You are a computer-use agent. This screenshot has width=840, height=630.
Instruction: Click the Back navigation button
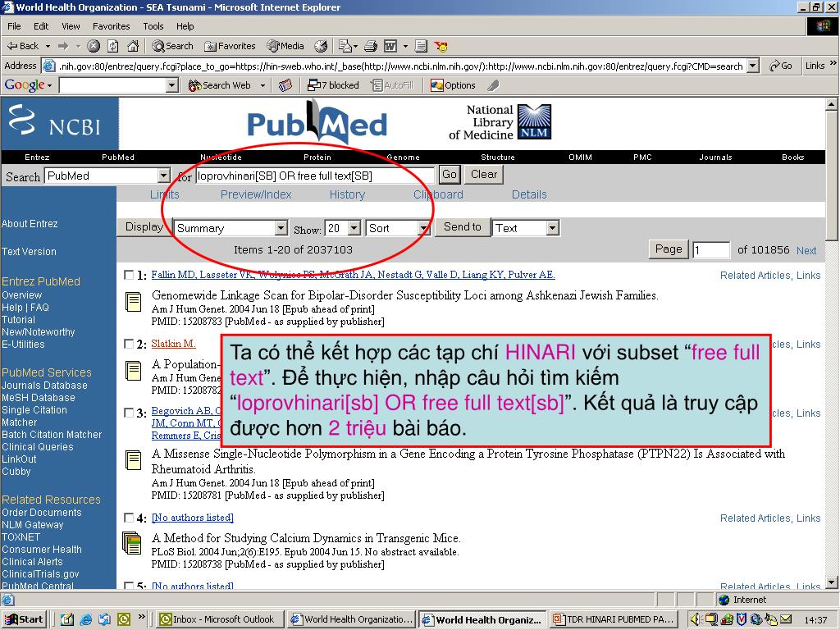tap(22, 46)
